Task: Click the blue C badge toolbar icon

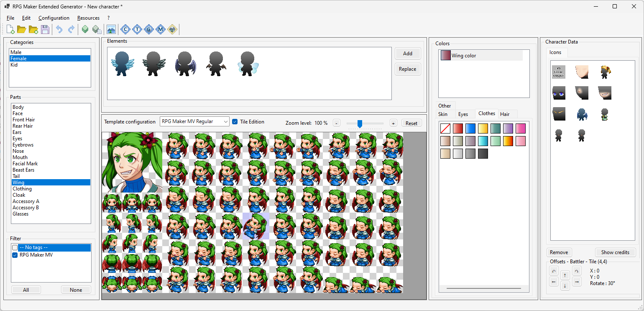Action: tap(125, 29)
